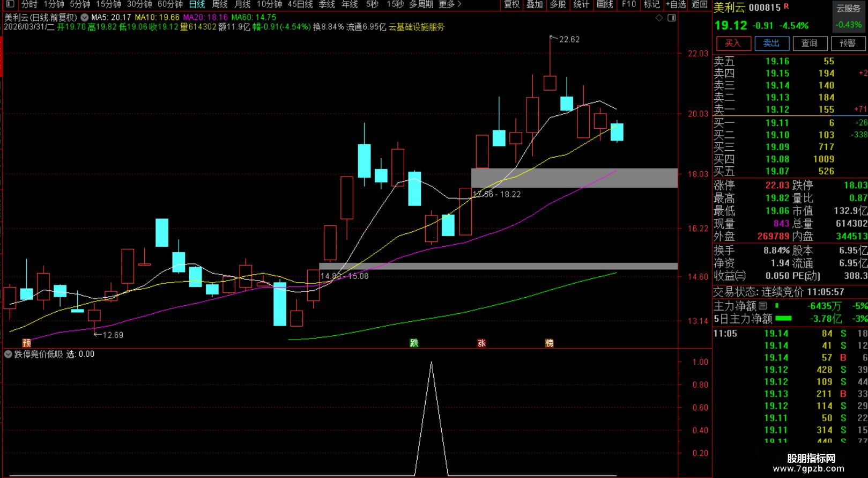Select the 年线 yearly chart tab

(x=350, y=4)
